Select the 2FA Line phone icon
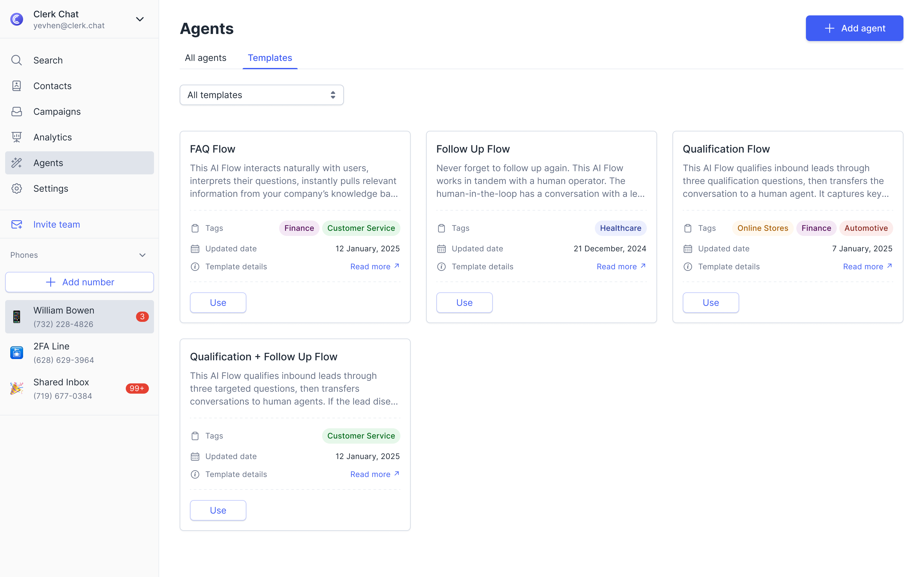924x577 pixels. coord(16,353)
